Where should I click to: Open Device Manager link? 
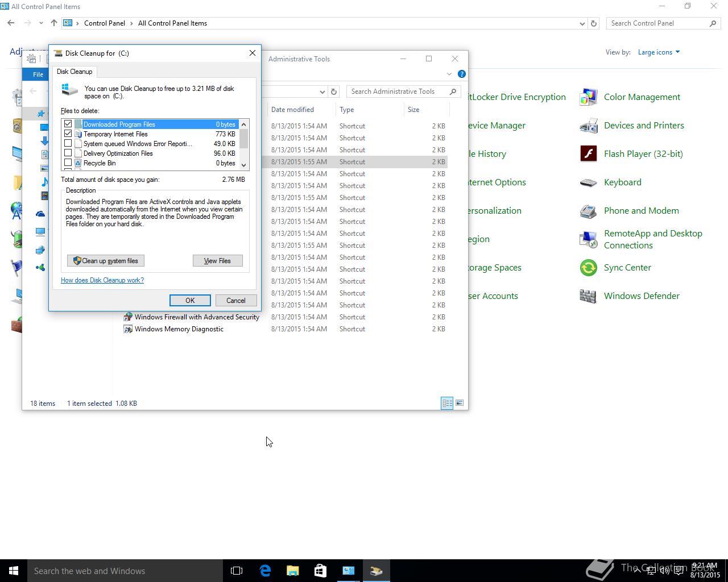coord(497,126)
